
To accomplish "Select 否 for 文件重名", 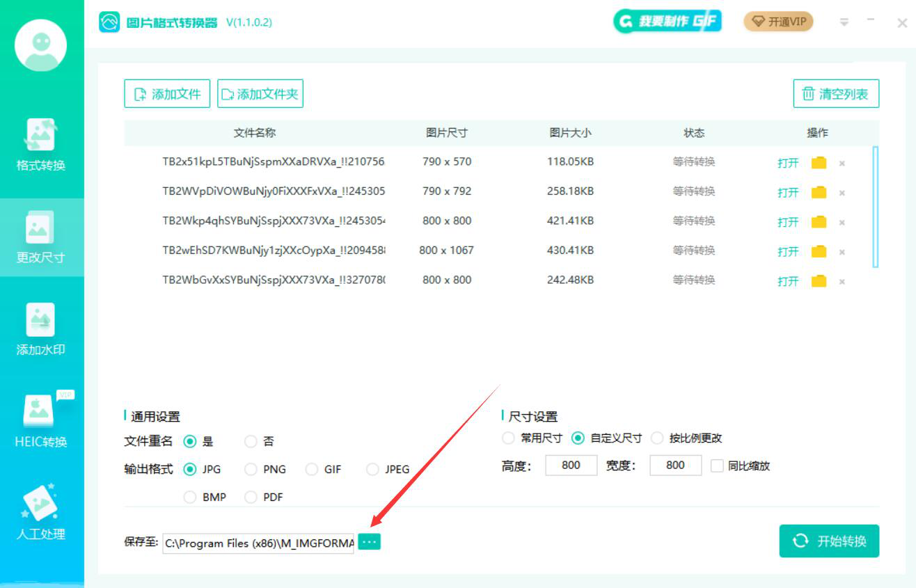I will [x=251, y=441].
